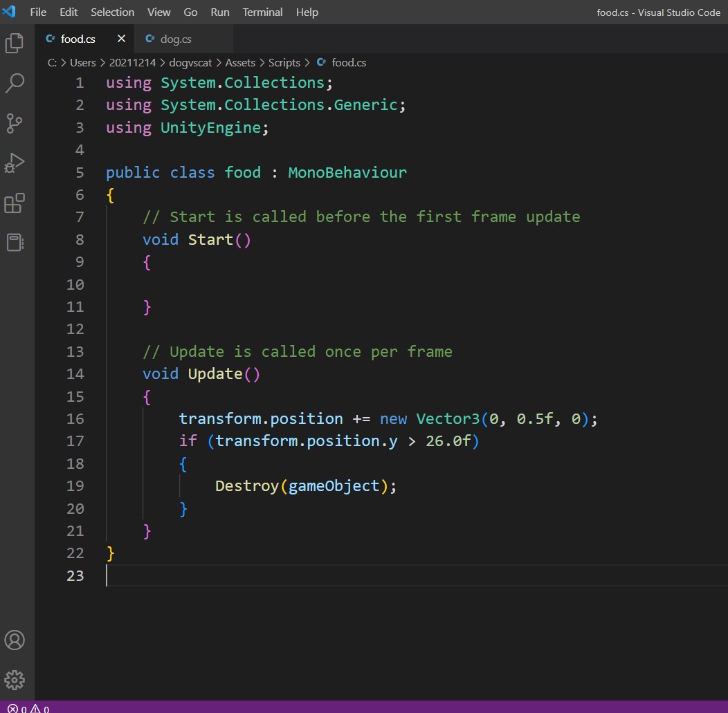Click the opening brace on line 6
728x713 pixels.
tap(111, 195)
